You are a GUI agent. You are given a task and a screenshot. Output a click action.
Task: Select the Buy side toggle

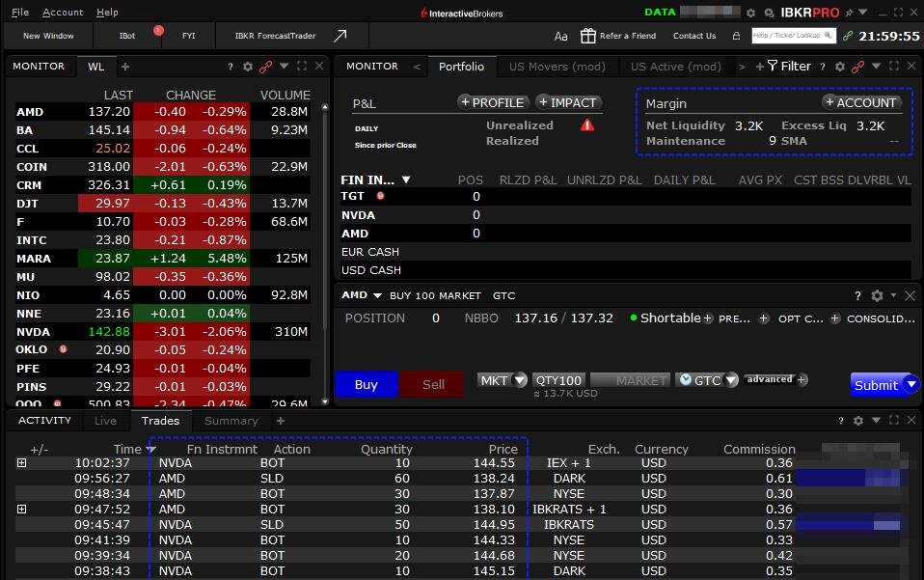tap(366, 384)
